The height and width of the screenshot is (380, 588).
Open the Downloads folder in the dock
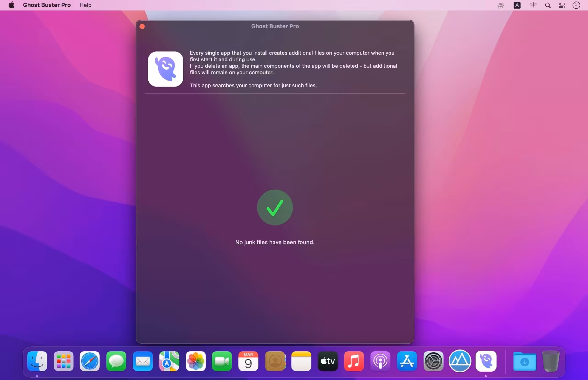(x=525, y=361)
